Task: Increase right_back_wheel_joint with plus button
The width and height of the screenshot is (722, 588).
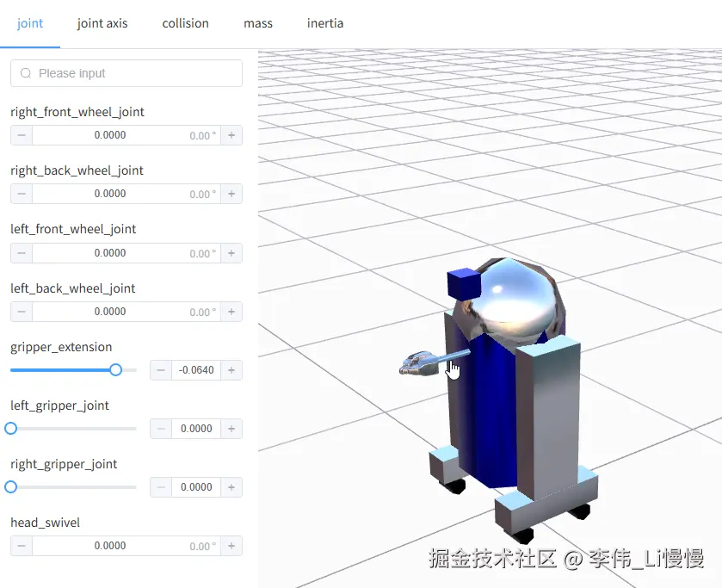Action: [x=231, y=194]
